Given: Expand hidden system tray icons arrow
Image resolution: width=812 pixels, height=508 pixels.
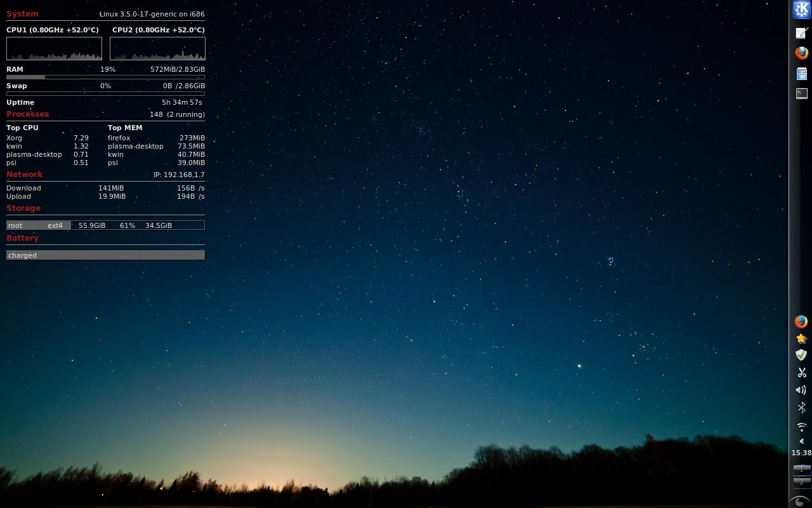Looking at the screenshot, I should [x=801, y=441].
